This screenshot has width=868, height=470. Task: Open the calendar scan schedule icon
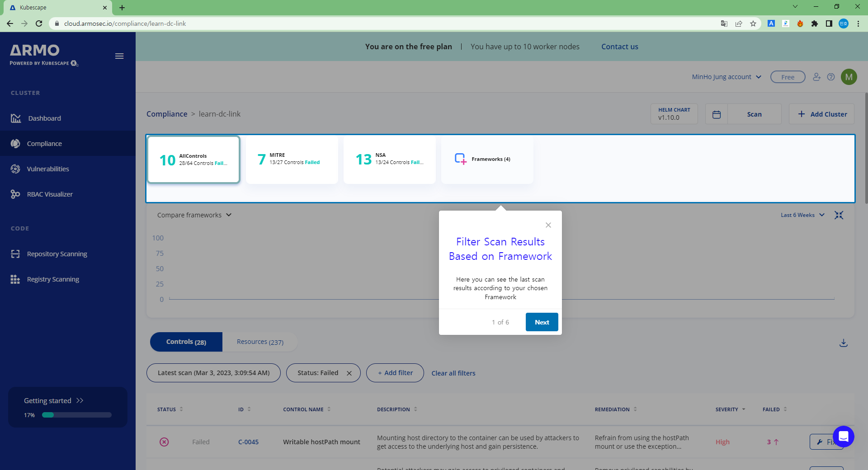point(717,114)
